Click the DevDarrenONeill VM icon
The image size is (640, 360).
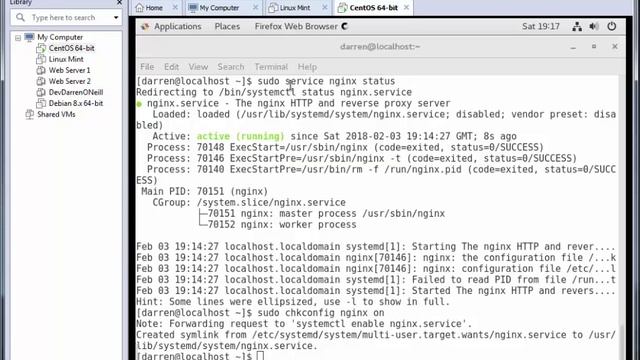[41, 92]
